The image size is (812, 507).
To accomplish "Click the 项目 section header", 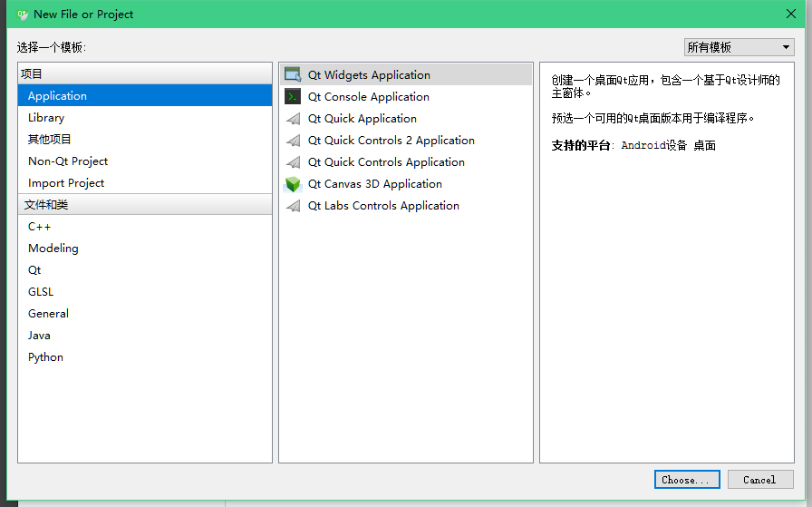I will tap(145, 73).
